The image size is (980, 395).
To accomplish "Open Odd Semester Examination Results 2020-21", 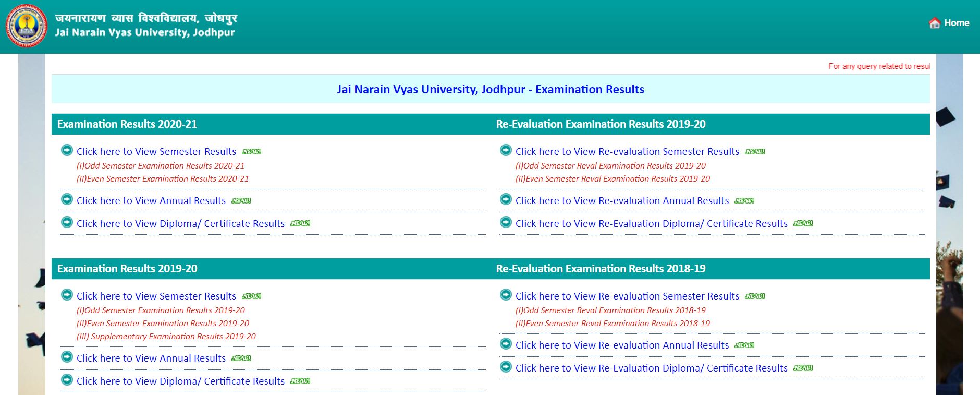I will (161, 166).
